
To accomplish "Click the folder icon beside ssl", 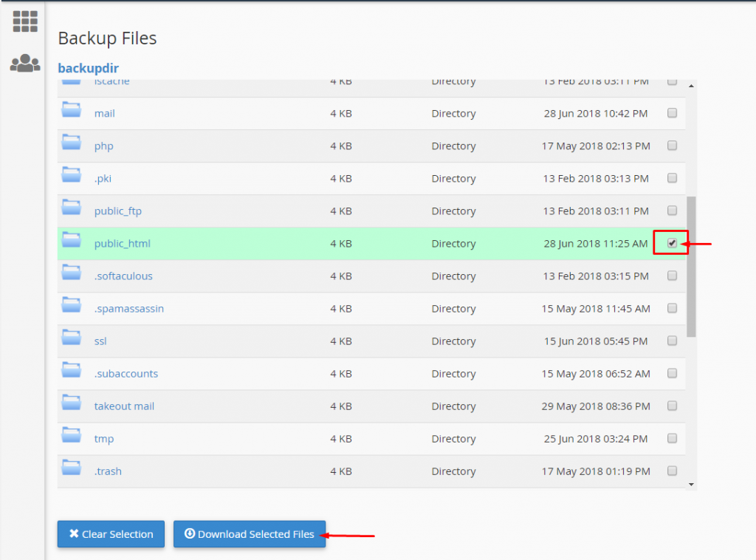I will pos(71,338).
